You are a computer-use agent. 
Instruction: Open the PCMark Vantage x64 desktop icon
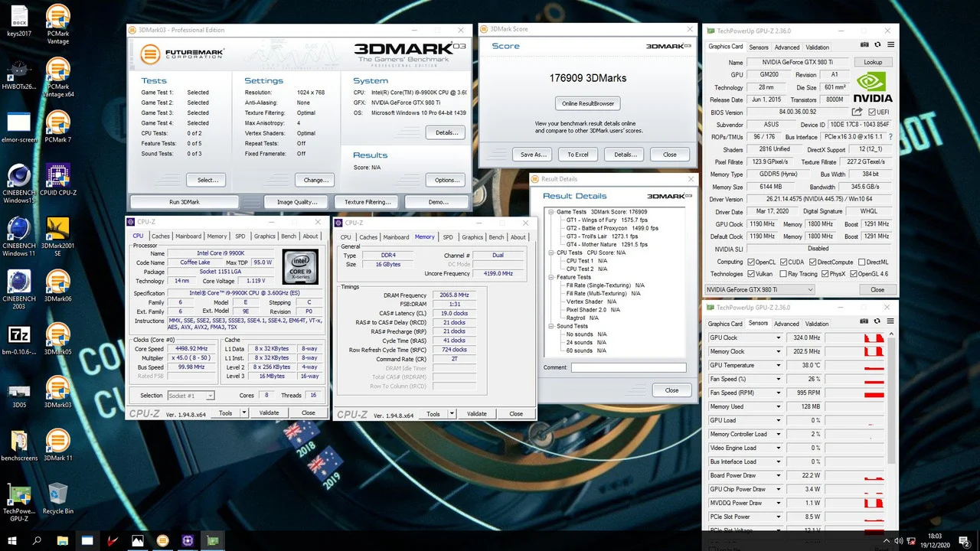tap(58, 77)
